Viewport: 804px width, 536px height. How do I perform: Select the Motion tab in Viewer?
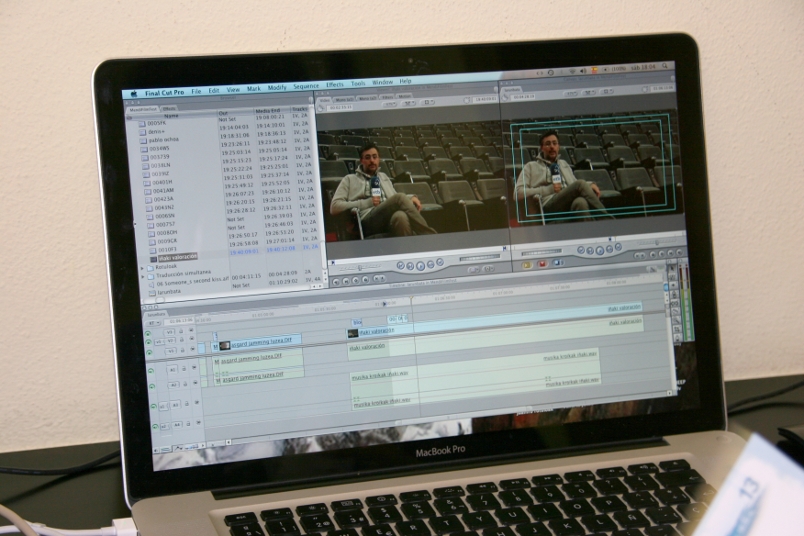click(405, 96)
